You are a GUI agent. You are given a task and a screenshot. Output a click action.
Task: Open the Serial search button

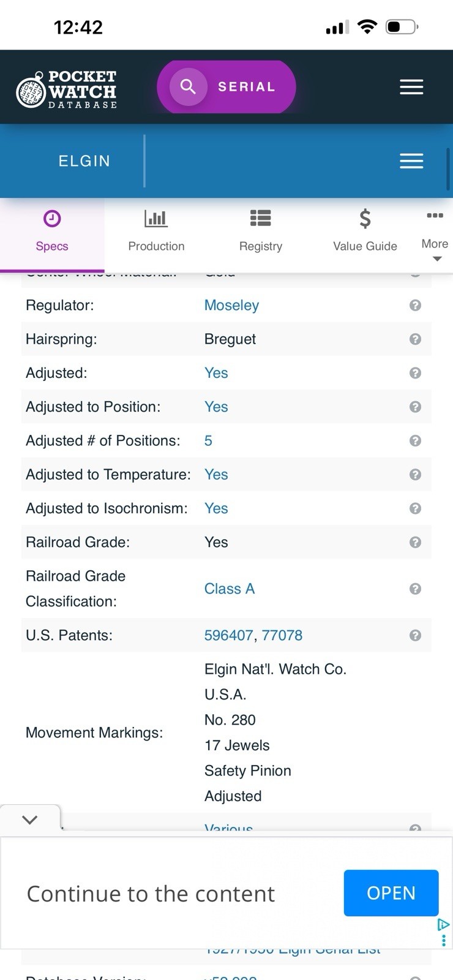pyautogui.click(x=226, y=87)
